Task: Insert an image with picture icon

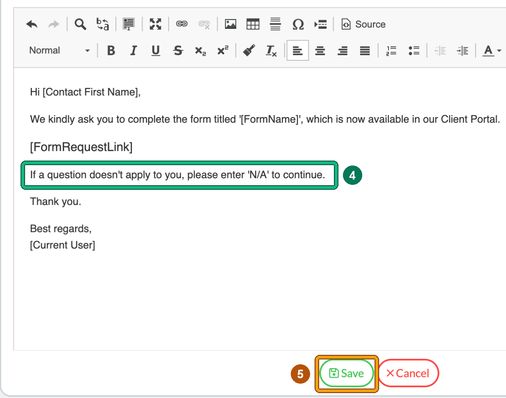Action: (230, 24)
